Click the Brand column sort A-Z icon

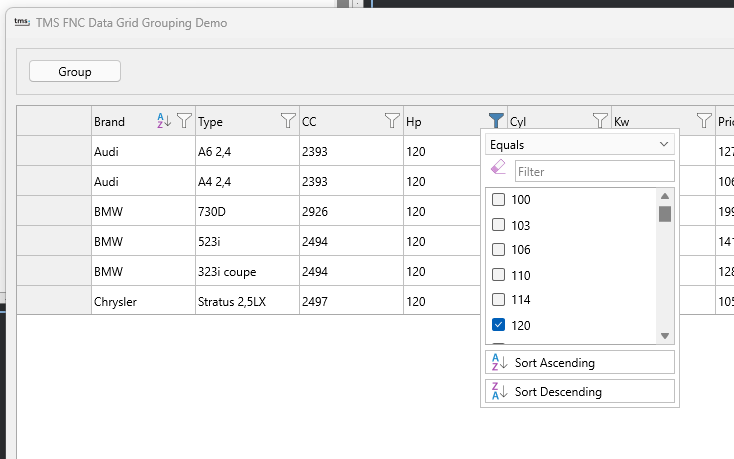[x=164, y=121]
